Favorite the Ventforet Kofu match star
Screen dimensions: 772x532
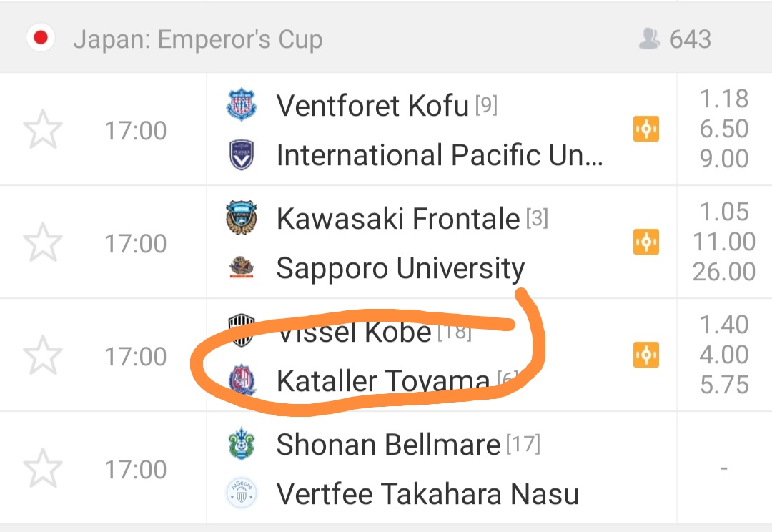[43, 130]
